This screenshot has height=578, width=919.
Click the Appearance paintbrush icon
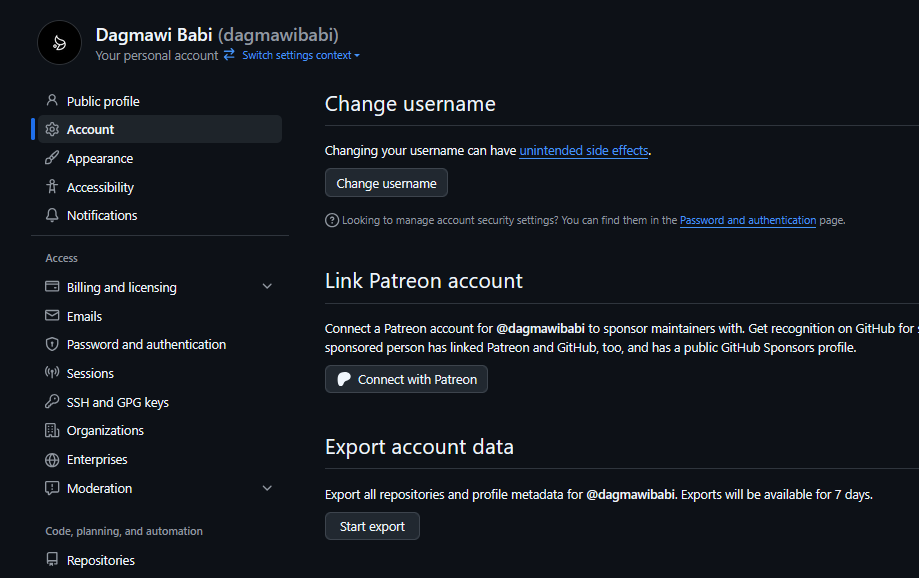click(52, 158)
